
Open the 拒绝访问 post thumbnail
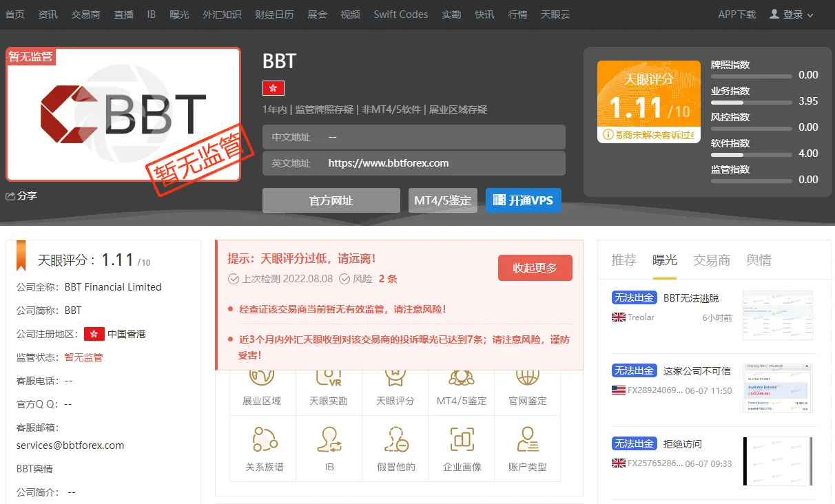click(778, 461)
